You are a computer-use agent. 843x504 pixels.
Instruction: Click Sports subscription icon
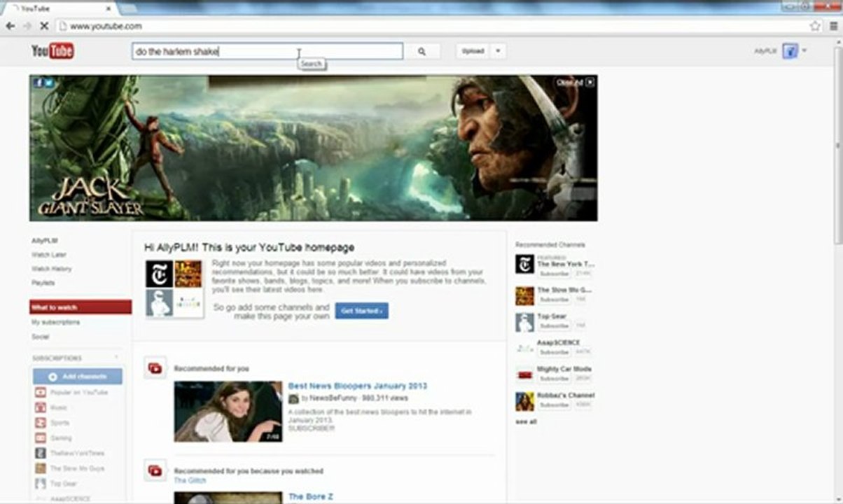(41, 423)
